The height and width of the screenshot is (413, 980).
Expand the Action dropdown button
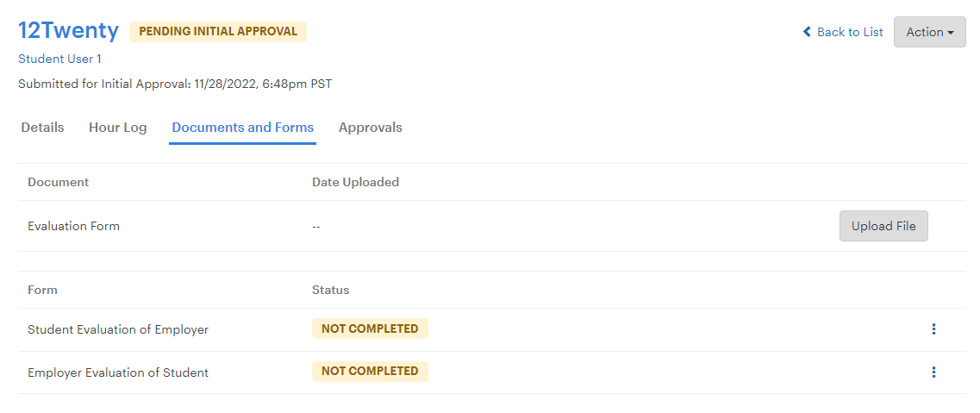pos(929,32)
